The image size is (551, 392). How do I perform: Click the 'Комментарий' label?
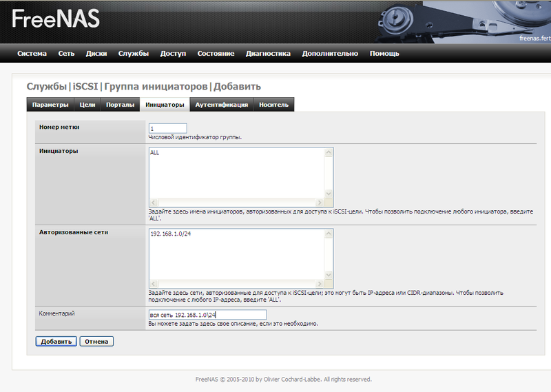coord(56,313)
